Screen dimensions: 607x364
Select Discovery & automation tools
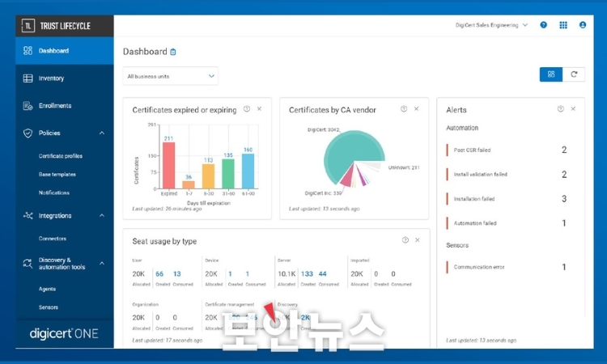pyautogui.click(x=62, y=264)
